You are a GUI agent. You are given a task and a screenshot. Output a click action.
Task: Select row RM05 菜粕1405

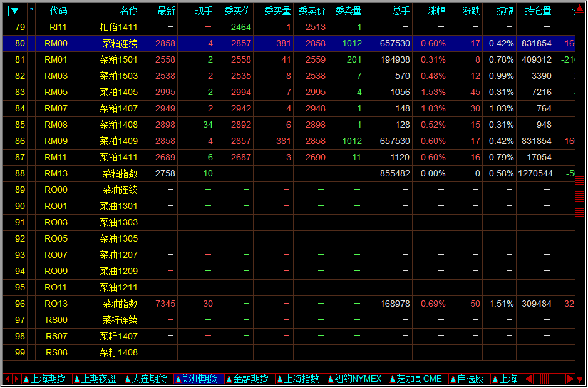(119, 92)
